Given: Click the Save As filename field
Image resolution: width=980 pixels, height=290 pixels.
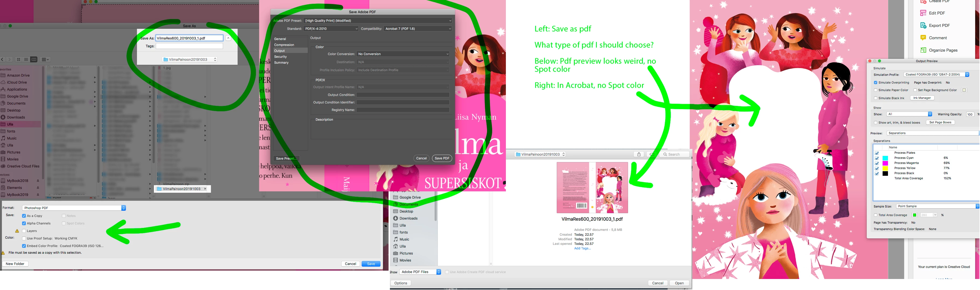Looking at the screenshot, I should (x=189, y=38).
